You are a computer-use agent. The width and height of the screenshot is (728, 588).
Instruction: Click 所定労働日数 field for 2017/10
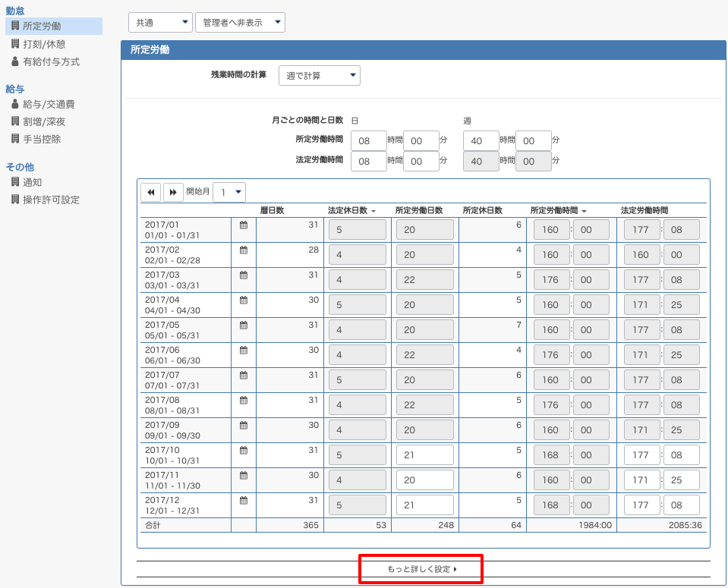click(425, 455)
